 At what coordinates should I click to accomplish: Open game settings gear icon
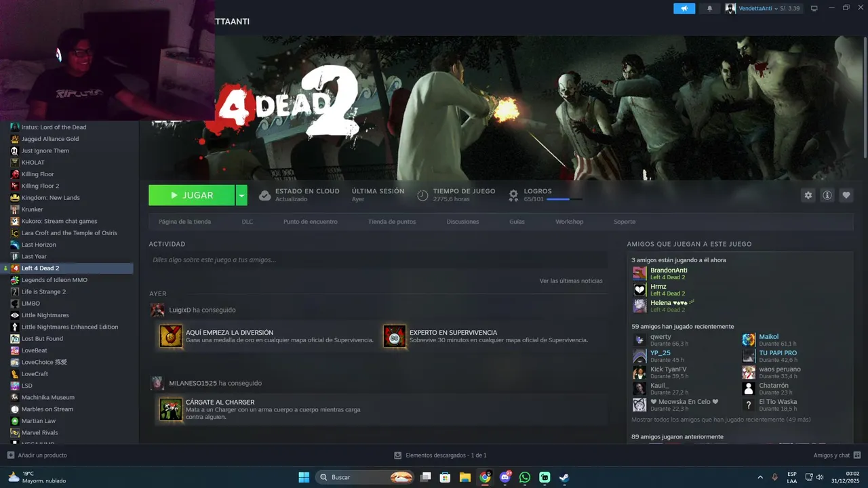[808, 195]
